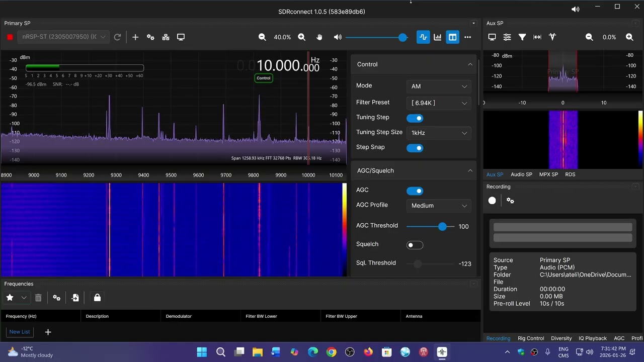Viewport: 644px width, 362px height.
Task: Enable the Squelch switch
Action: pyautogui.click(x=415, y=245)
